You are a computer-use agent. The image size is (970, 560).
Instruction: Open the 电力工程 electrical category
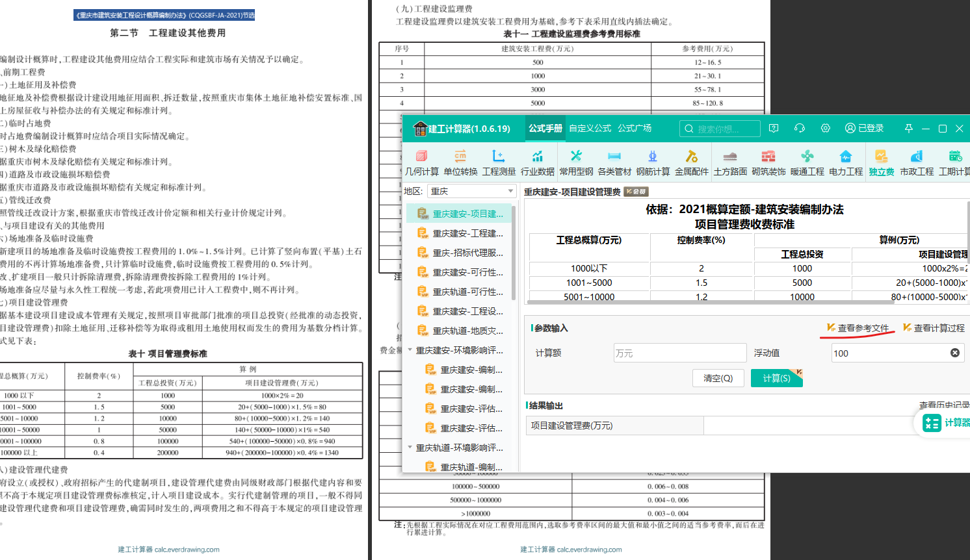(845, 162)
